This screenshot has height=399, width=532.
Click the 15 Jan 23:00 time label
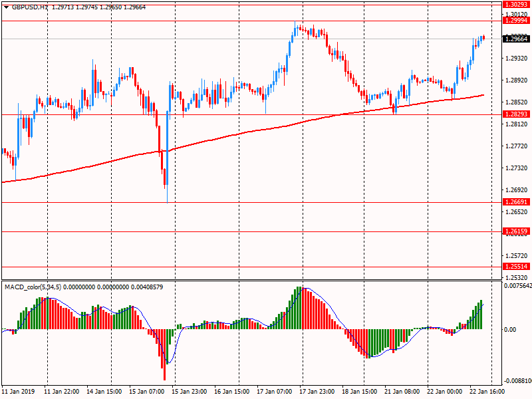tap(190, 391)
